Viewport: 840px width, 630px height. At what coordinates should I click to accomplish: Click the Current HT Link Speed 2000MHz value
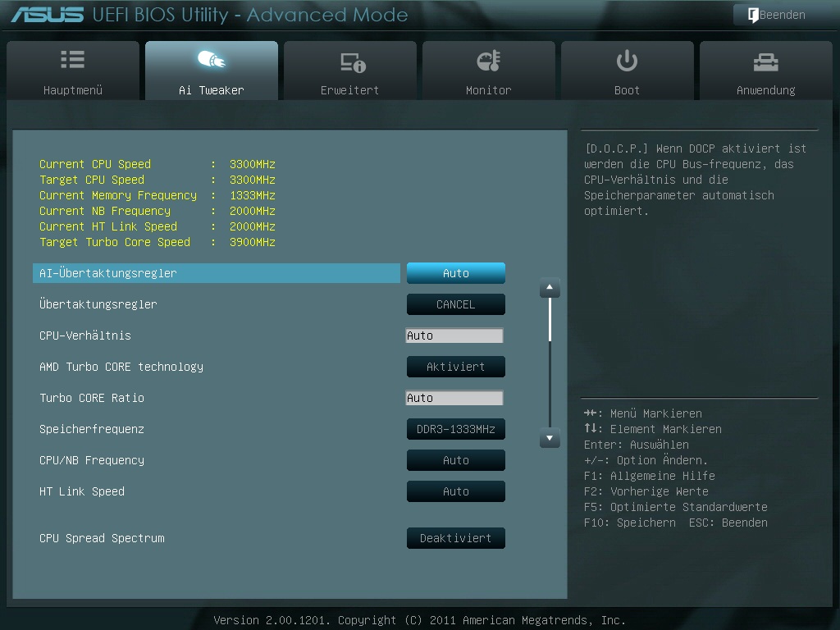point(253,226)
